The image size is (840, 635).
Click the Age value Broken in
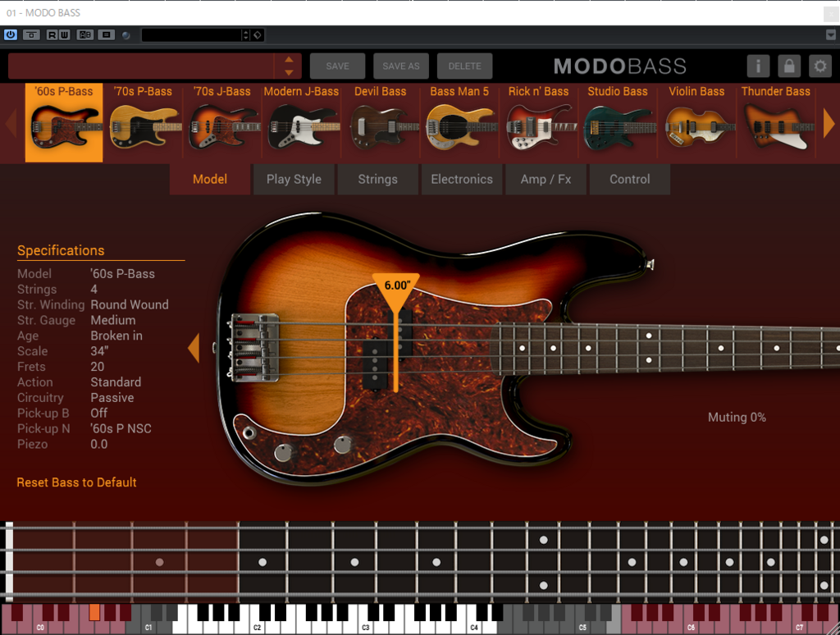(116, 336)
